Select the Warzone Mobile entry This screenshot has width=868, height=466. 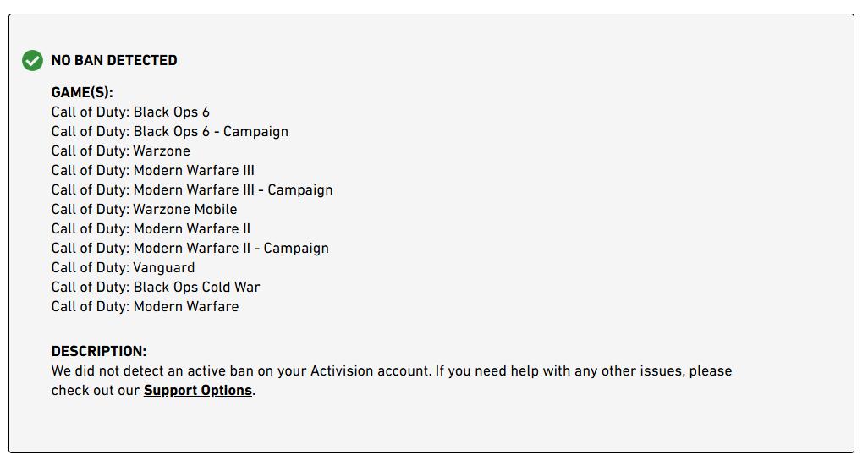point(144,210)
